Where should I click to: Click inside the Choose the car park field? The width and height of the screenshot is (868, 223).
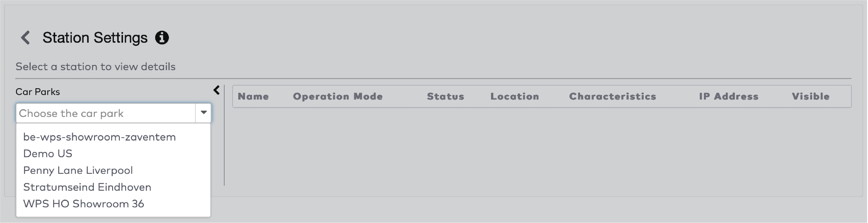pos(101,113)
